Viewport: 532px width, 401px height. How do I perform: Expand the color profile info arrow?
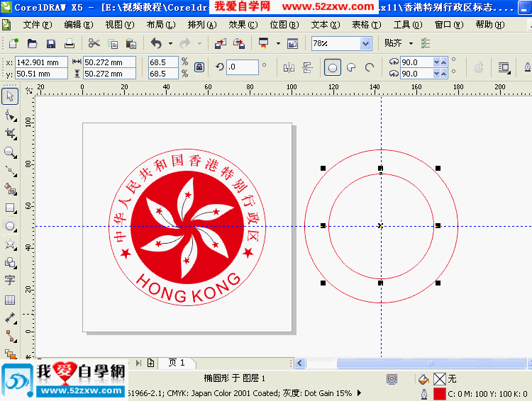(359, 393)
